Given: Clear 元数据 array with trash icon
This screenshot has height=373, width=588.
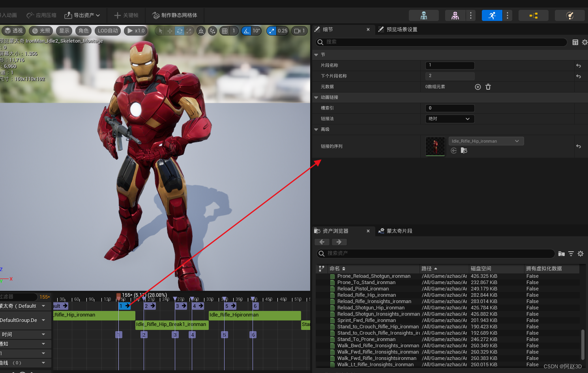Looking at the screenshot, I should (488, 87).
